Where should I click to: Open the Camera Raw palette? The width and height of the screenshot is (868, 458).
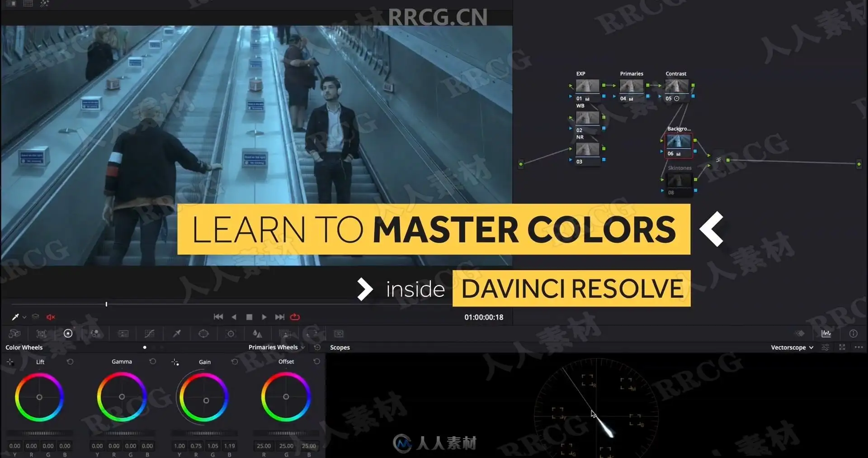click(14, 334)
